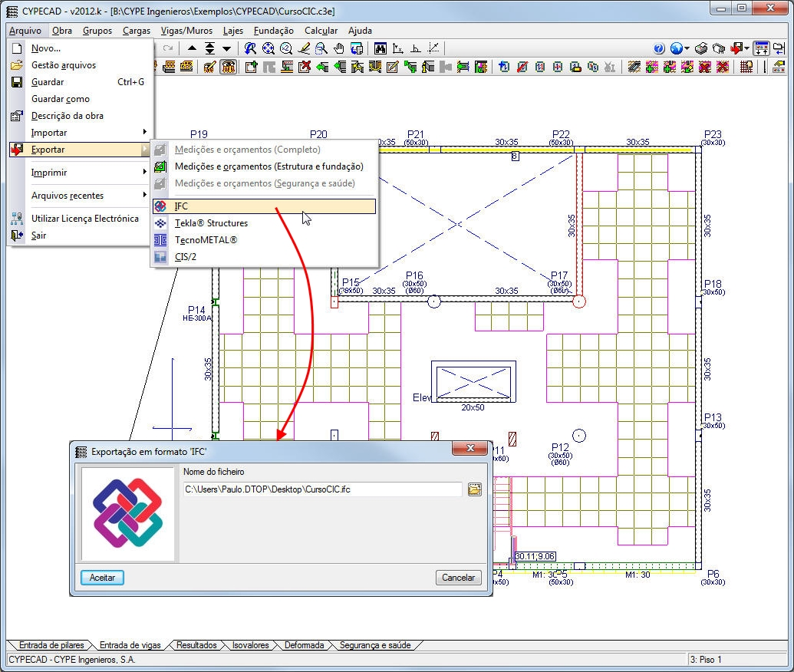Open the binoculars search icon
Viewport: 794px width, 672px height.
click(381, 48)
